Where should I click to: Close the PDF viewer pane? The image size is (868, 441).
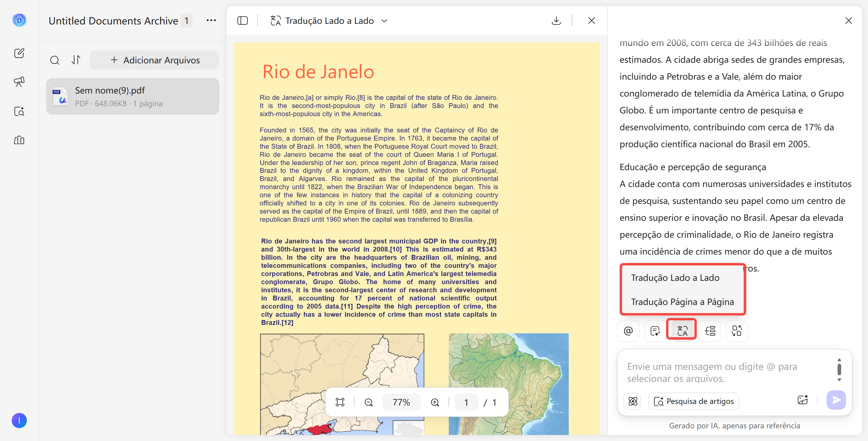(x=591, y=21)
